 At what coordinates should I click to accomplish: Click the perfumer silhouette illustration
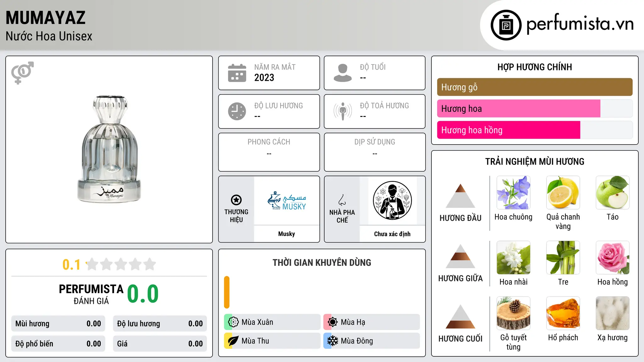[x=392, y=200]
